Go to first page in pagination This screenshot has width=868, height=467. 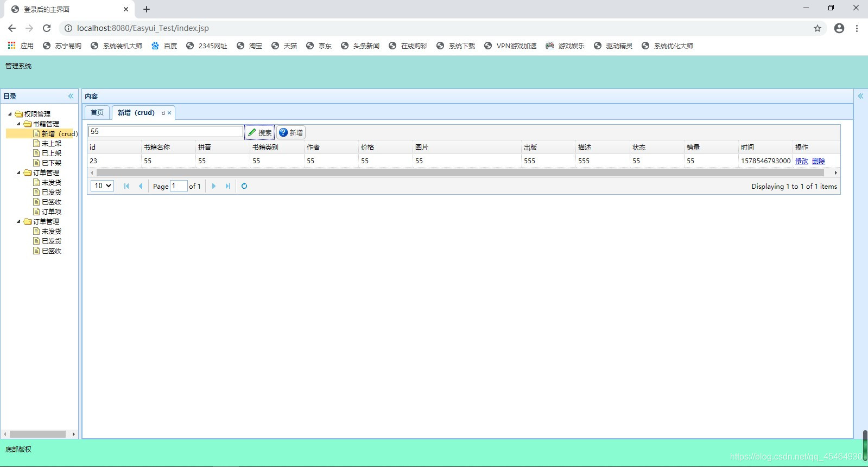[x=126, y=186]
